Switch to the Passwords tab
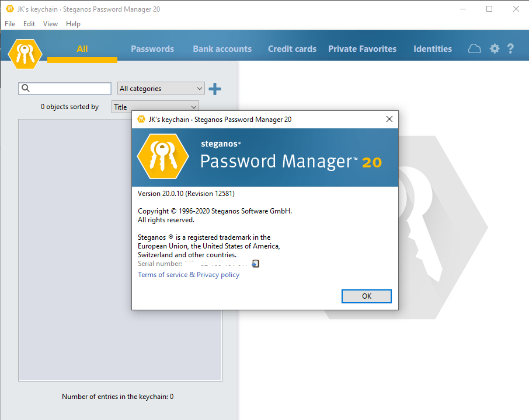529x420 pixels. (x=152, y=49)
